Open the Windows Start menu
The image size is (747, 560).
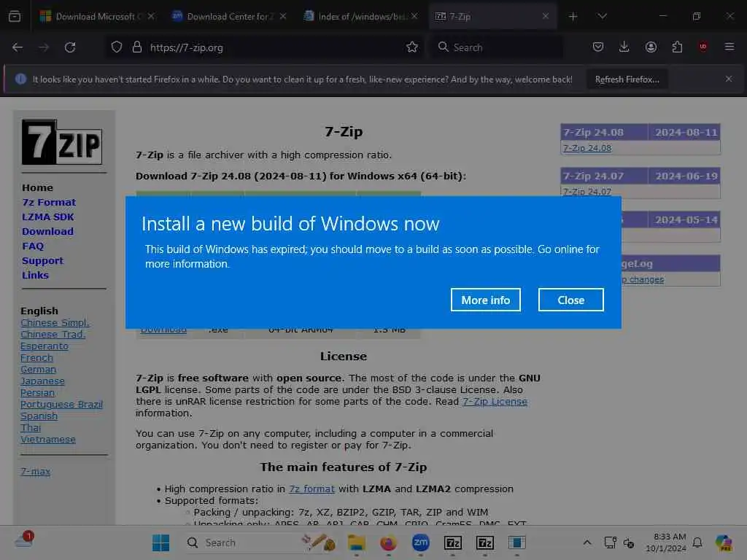click(161, 542)
